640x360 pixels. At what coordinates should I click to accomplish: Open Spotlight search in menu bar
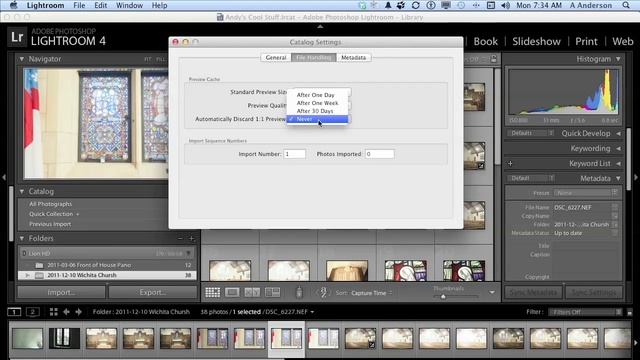point(626,5)
